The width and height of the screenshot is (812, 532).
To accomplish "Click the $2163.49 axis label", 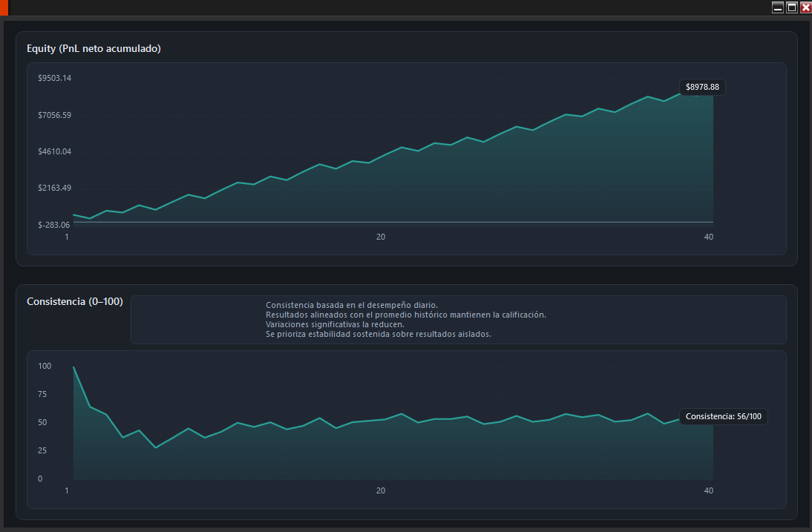I will [x=54, y=188].
